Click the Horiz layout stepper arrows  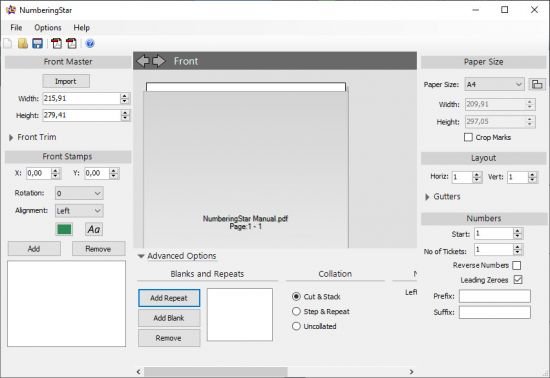476,177
